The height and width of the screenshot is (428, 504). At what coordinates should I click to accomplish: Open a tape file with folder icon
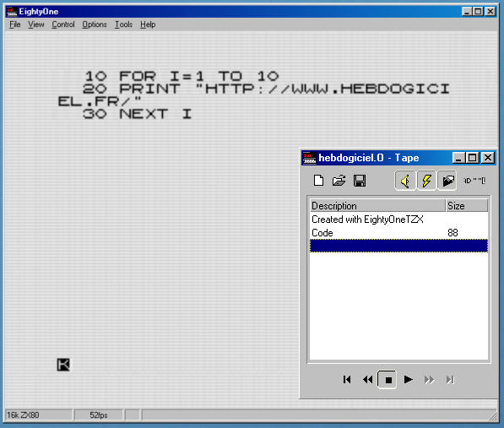pos(339,181)
